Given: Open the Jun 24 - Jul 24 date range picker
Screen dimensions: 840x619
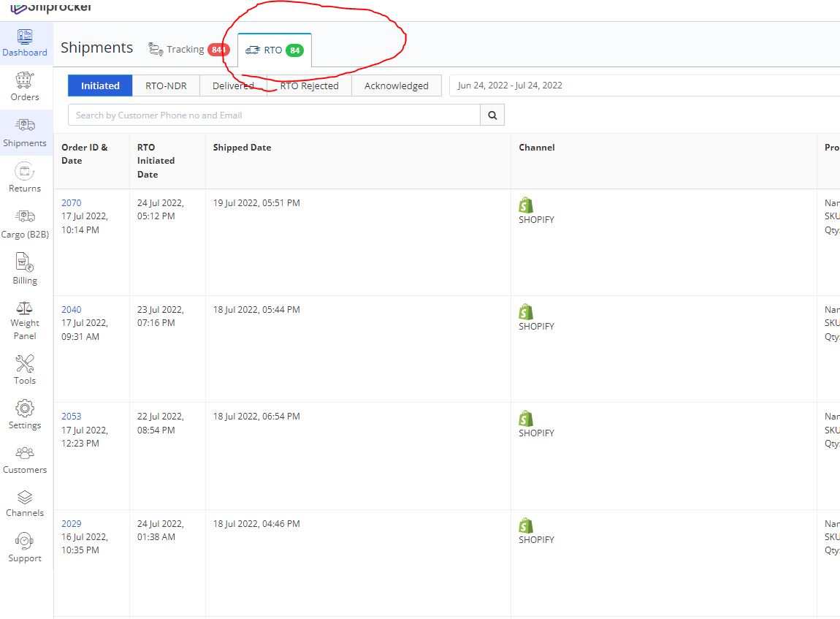Looking at the screenshot, I should 644,86.
